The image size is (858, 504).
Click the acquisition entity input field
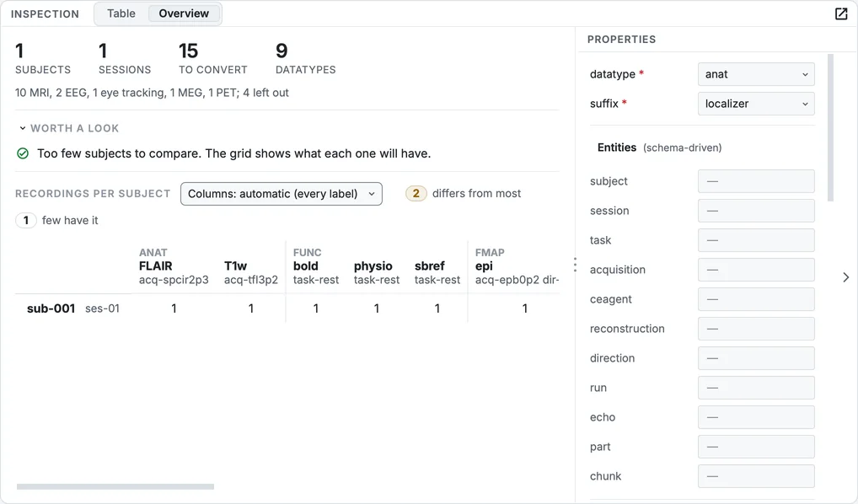756,270
